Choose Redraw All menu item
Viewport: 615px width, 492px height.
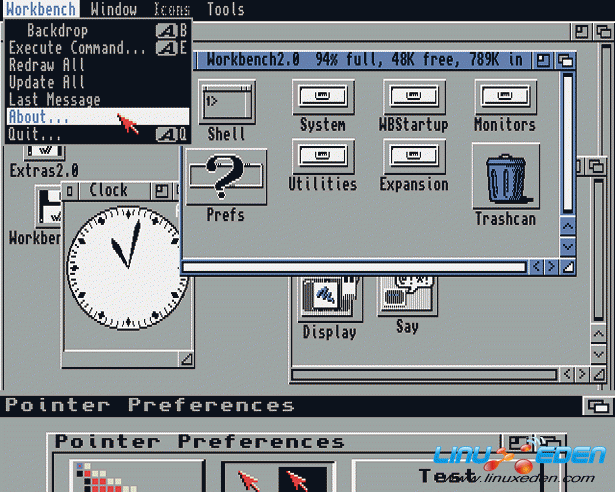[x=97, y=65]
